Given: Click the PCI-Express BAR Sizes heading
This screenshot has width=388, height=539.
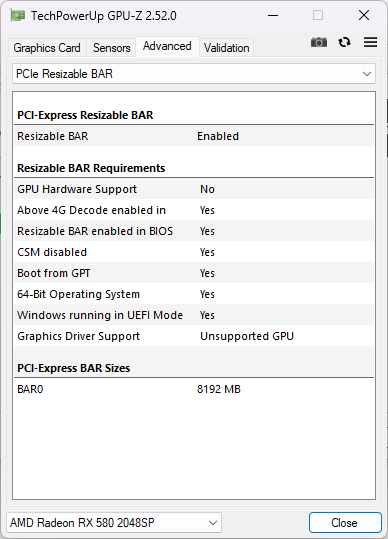Looking at the screenshot, I should click(x=74, y=368).
